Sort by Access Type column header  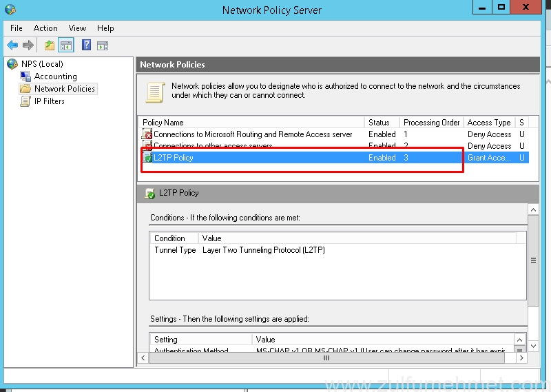tap(489, 123)
